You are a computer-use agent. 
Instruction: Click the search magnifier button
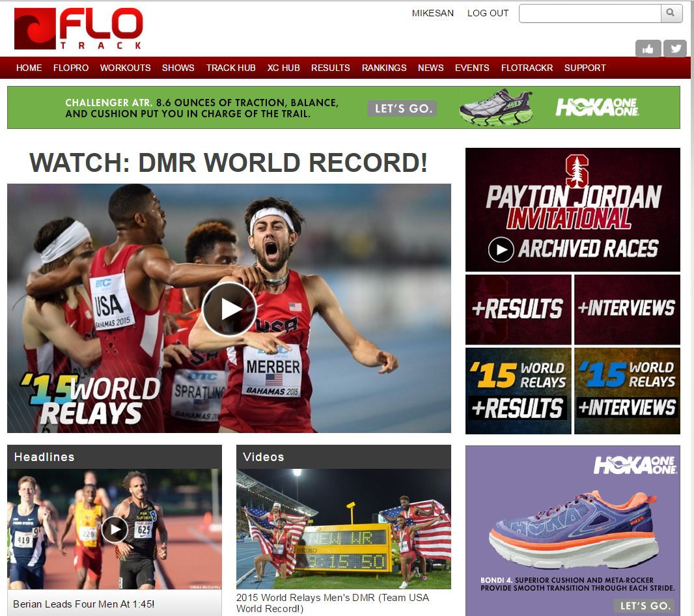[x=671, y=13]
